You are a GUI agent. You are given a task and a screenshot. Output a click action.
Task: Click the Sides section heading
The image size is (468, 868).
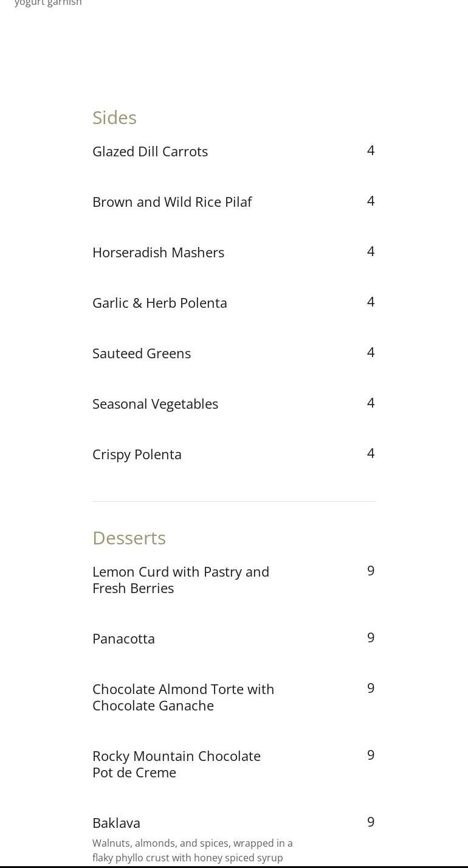click(x=114, y=117)
